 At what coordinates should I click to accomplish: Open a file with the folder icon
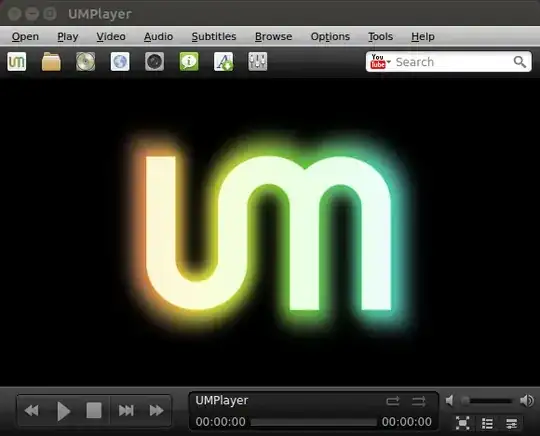[x=51, y=62]
